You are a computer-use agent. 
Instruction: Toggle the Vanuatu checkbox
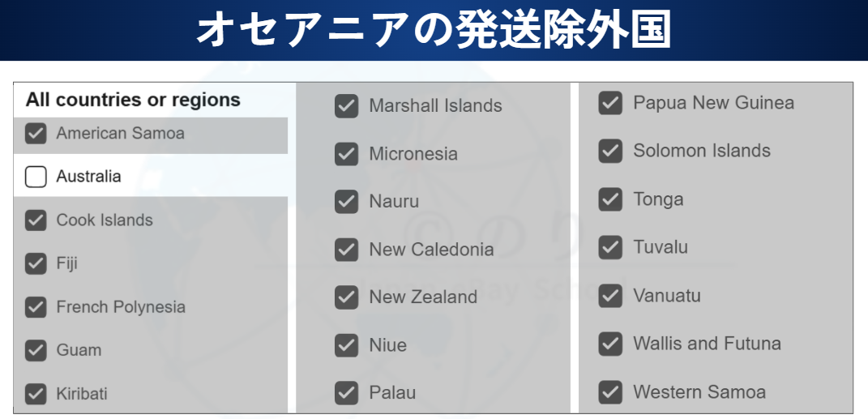(610, 296)
